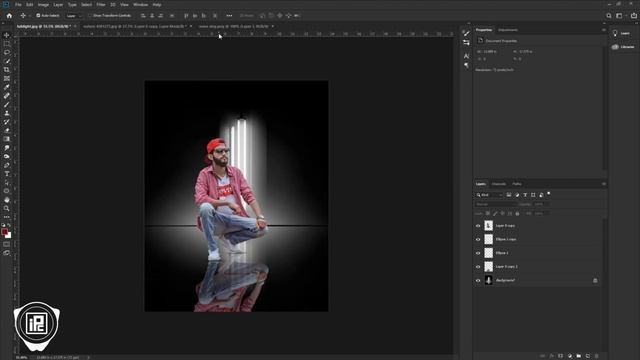The image size is (640, 360).
Task: Select the Crop tool
Action: (7, 70)
